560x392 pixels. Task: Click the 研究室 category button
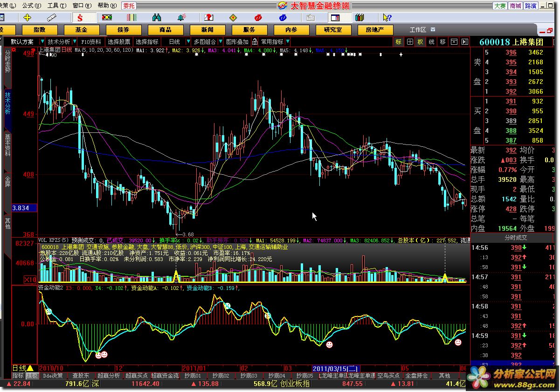coord(333,29)
